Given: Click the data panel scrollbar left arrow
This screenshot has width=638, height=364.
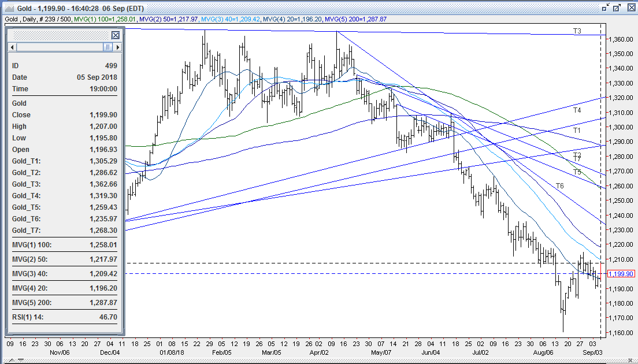Looking at the screenshot, I should [x=12, y=47].
